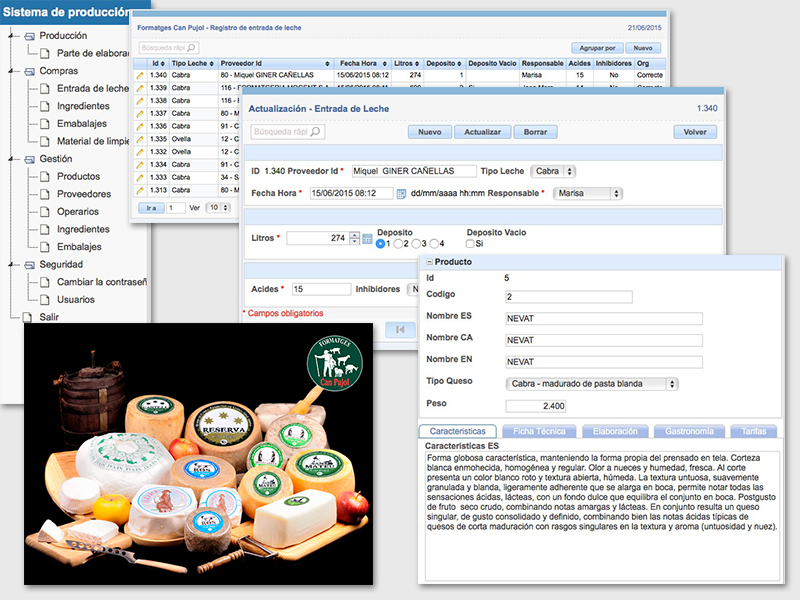The height and width of the screenshot is (600, 800).
Task: Open calendar picker next to Fecha Hora
Action: (x=401, y=194)
